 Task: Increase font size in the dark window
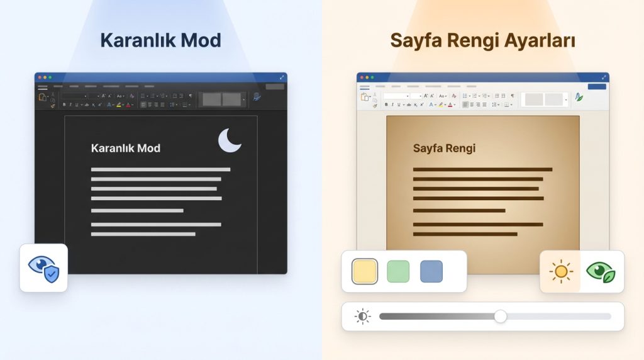[103, 96]
